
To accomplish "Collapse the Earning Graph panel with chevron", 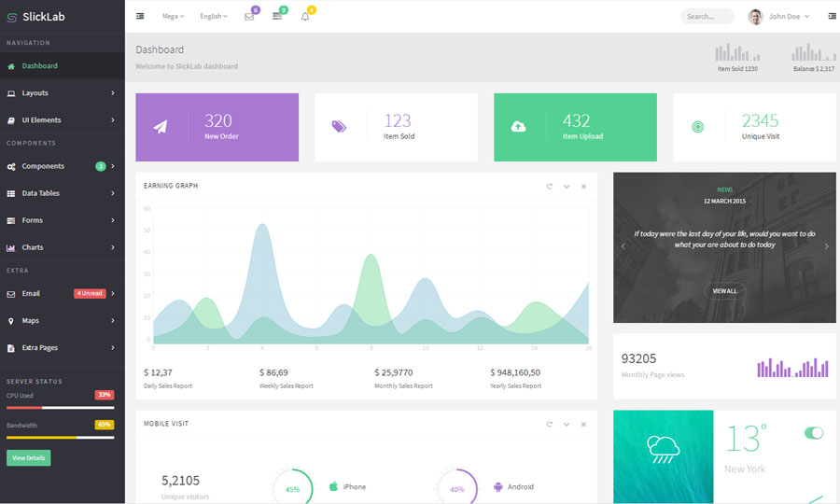I will pos(567,186).
